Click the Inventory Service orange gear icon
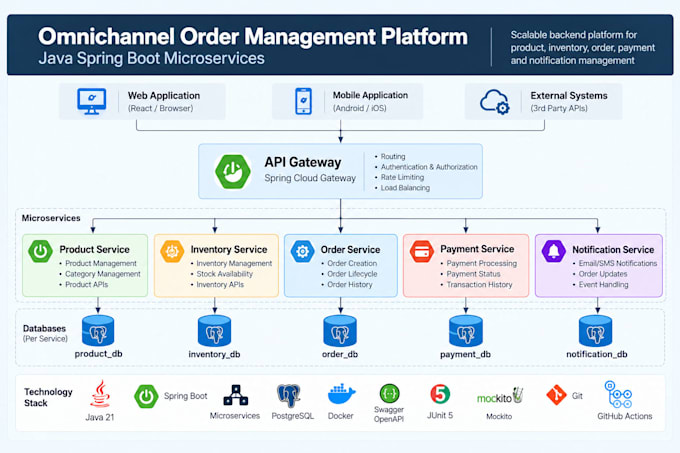This screenshot has height=453, width=680. click(x=172, y=251)
